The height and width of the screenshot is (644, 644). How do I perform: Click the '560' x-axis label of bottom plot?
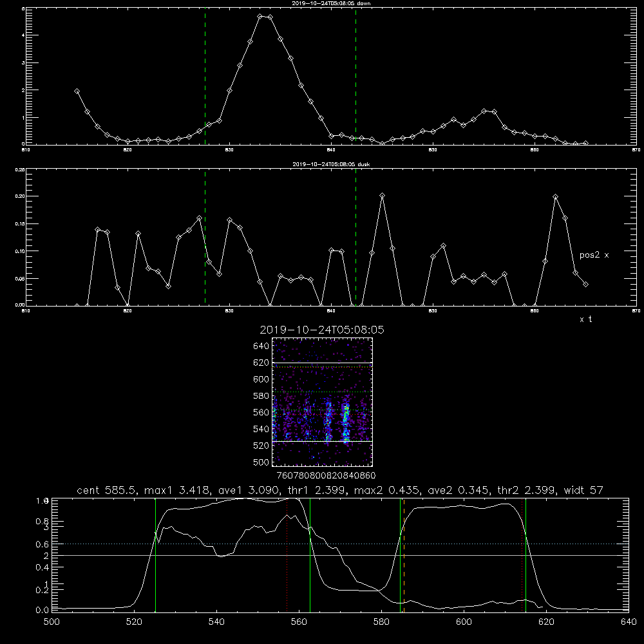(x=299, y=622)
